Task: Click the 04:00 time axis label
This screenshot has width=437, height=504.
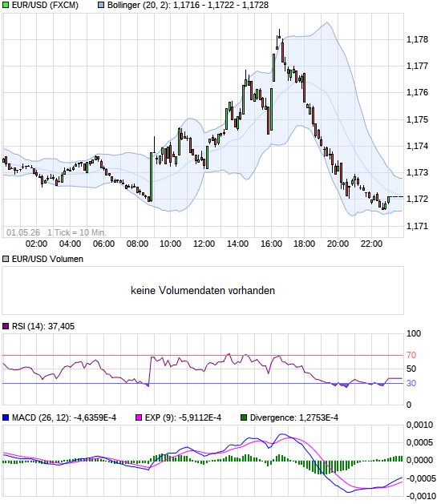Action: pos(70,244)
